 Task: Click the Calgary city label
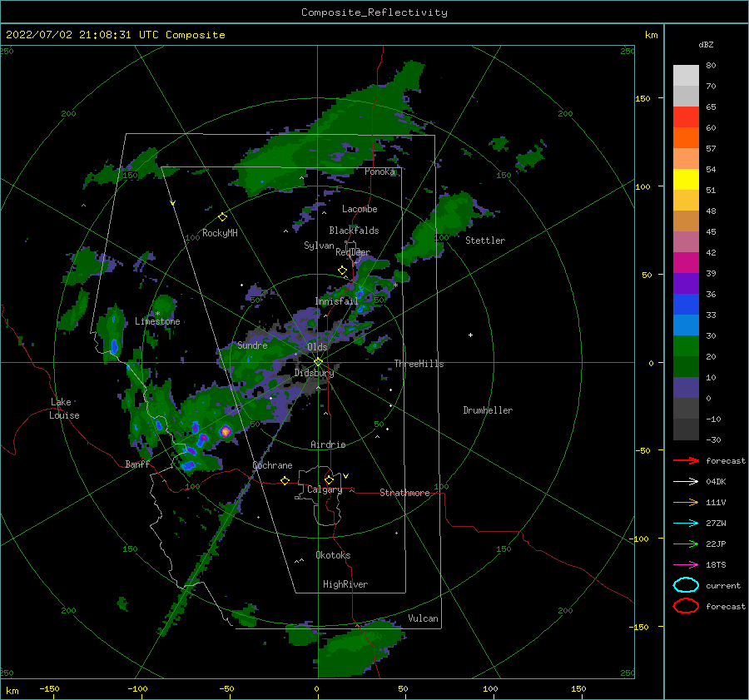[x=325, y=489]
